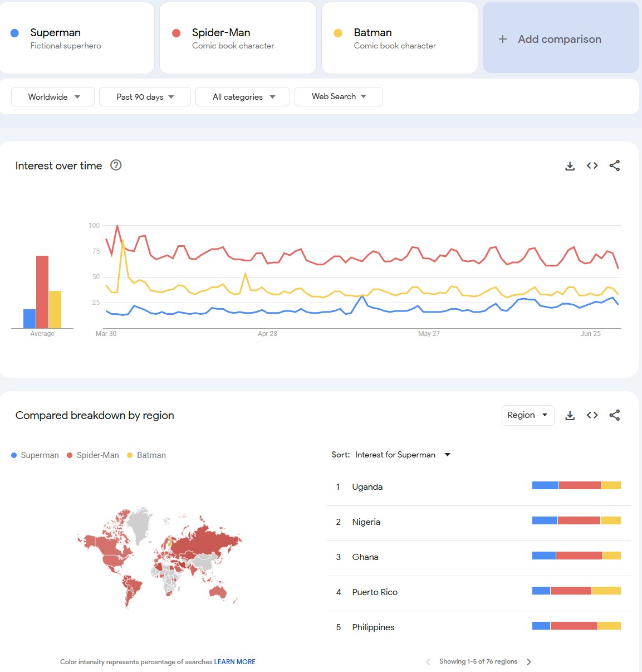Edit the Superman search term card
The width and height of the screenshot is (642, 672).
77,38
